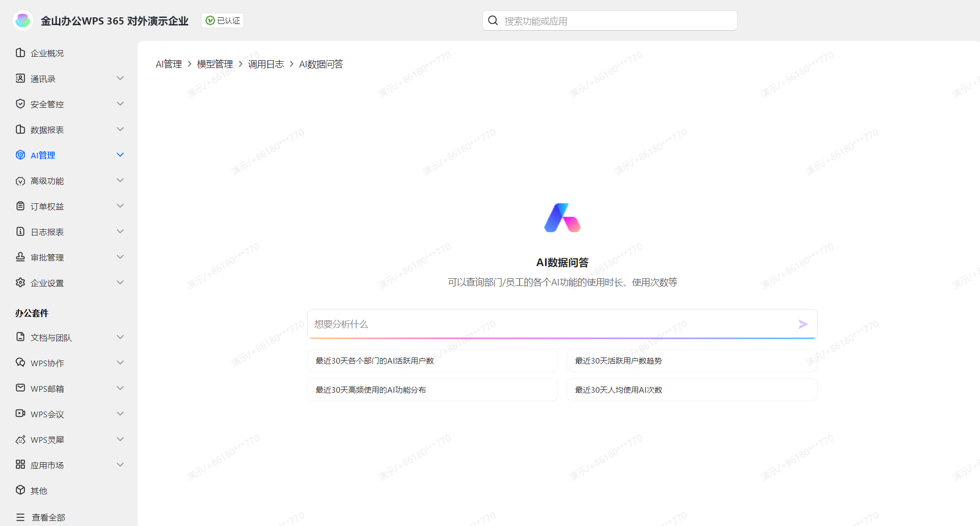This screenshot has width=980, height=526.
Task: Expand the 数据报表 menu chevron
Action: 120,129
